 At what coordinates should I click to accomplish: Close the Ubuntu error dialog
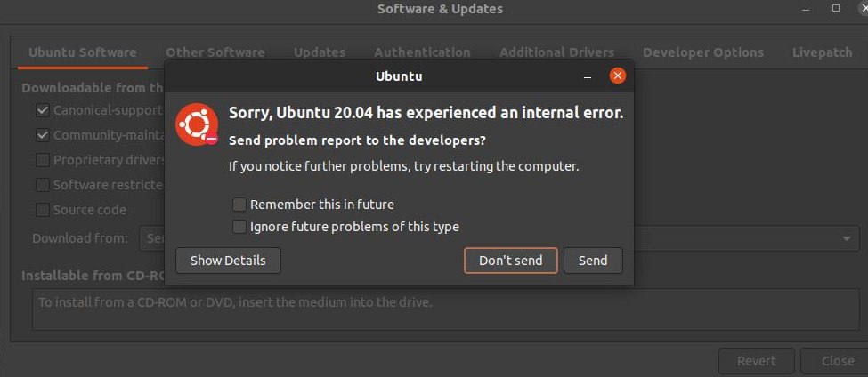click(617, 76)
